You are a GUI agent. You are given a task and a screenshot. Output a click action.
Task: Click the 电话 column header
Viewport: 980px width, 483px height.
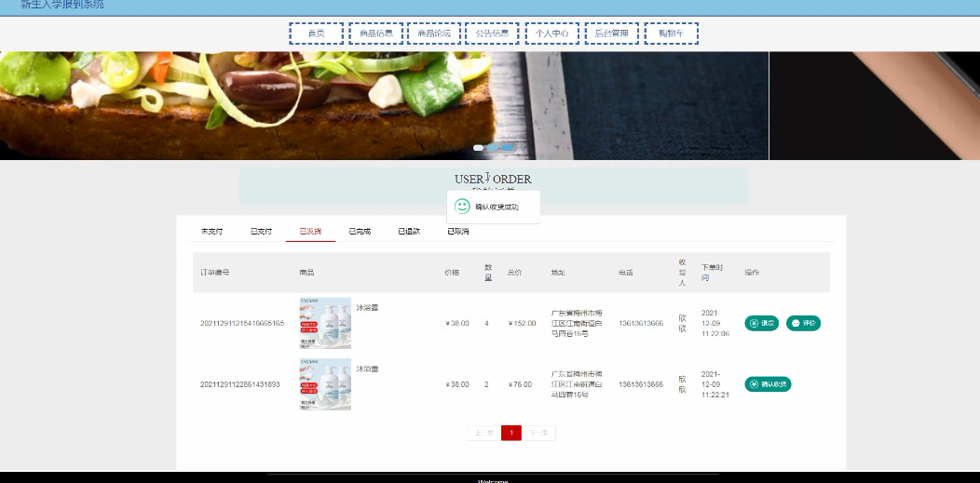tap(626, 273)
